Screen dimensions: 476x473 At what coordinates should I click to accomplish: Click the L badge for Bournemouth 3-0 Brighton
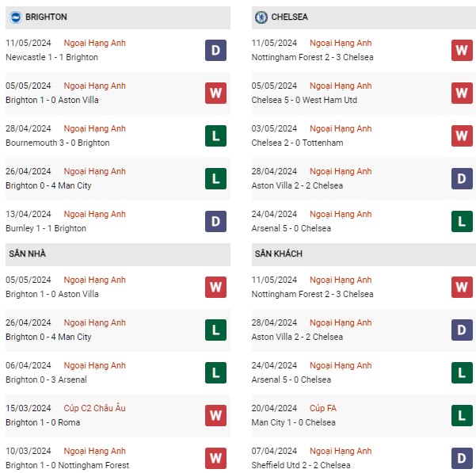point(215,135)
